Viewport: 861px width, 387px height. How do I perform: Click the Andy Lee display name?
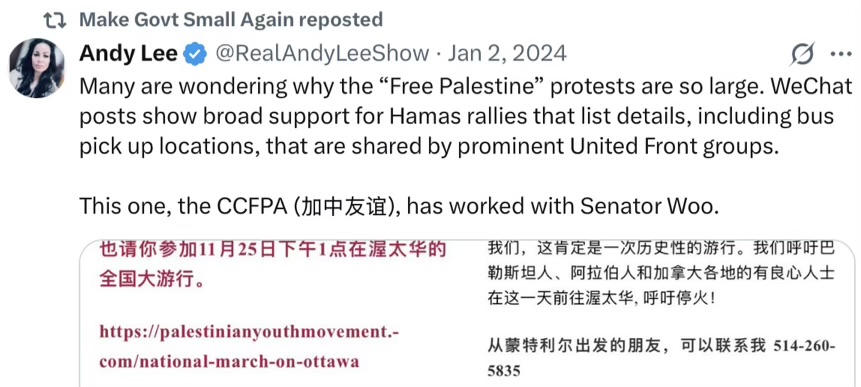coord(128,54)
